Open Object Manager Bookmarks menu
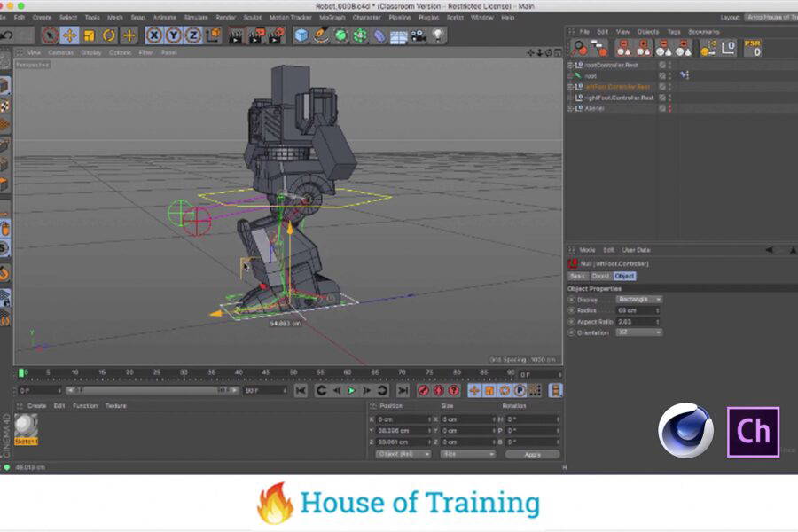The width and height of the screenshot is (798, 532). 704,32
